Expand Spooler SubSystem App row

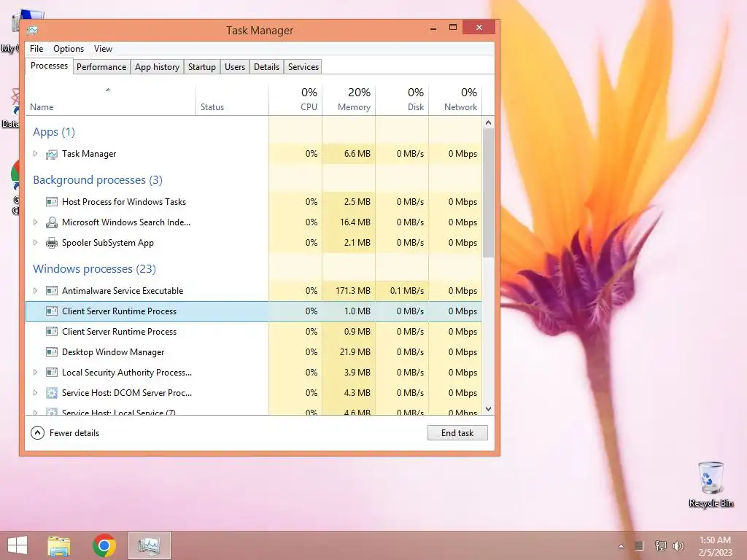[35, 242]
